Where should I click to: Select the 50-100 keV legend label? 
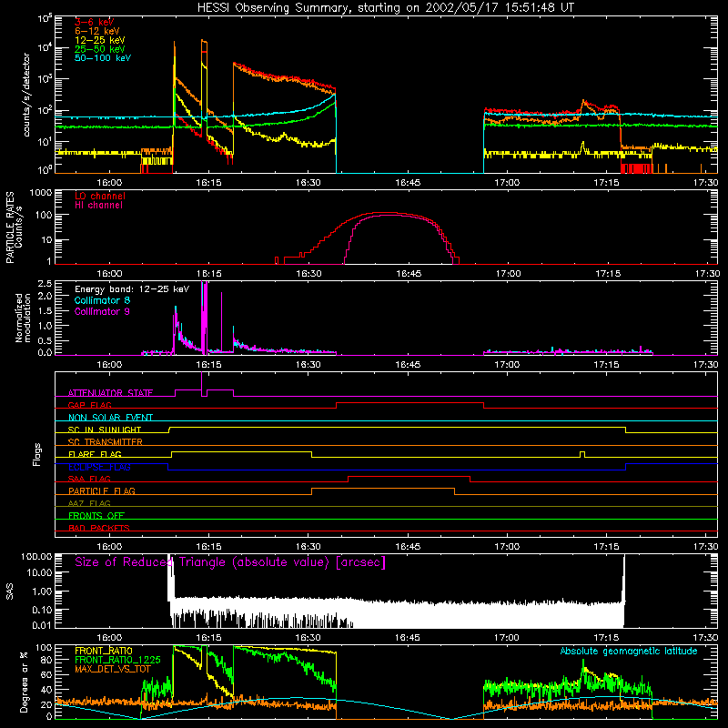pos(103,58)
